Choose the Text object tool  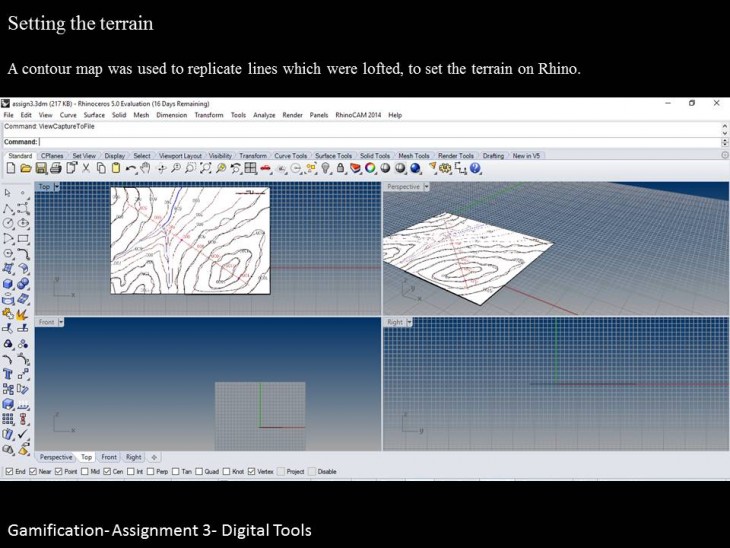(9, 373)
